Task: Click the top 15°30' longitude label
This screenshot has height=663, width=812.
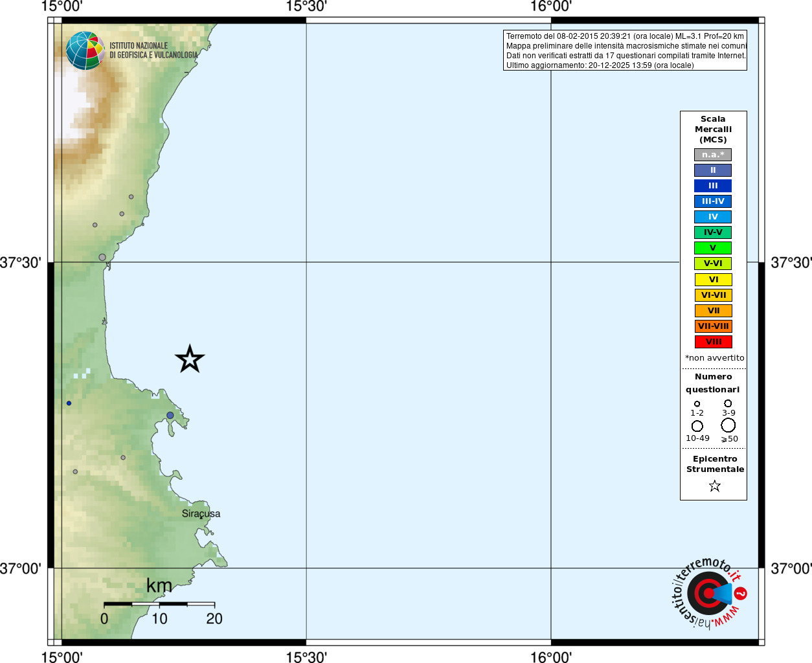Action: coord(306,6)
